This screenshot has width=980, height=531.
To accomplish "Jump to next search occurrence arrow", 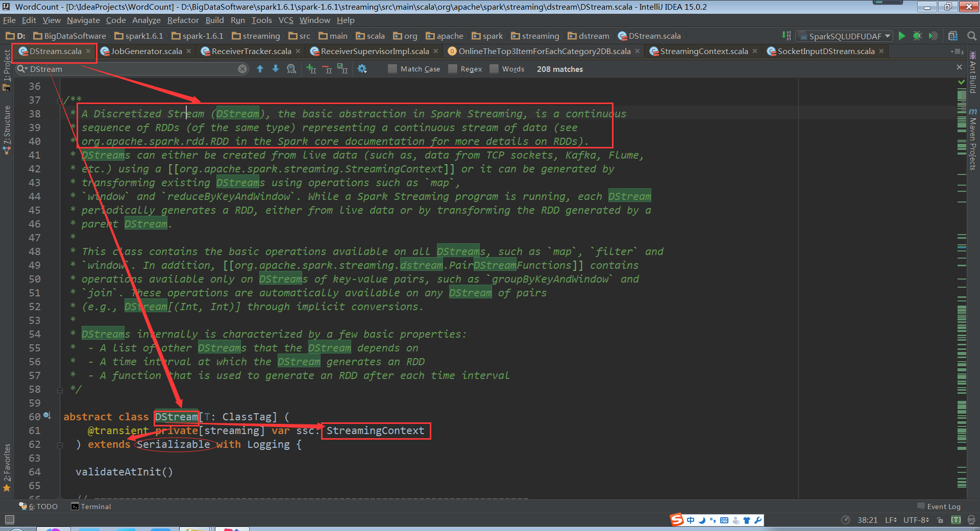I will (276, 69).
